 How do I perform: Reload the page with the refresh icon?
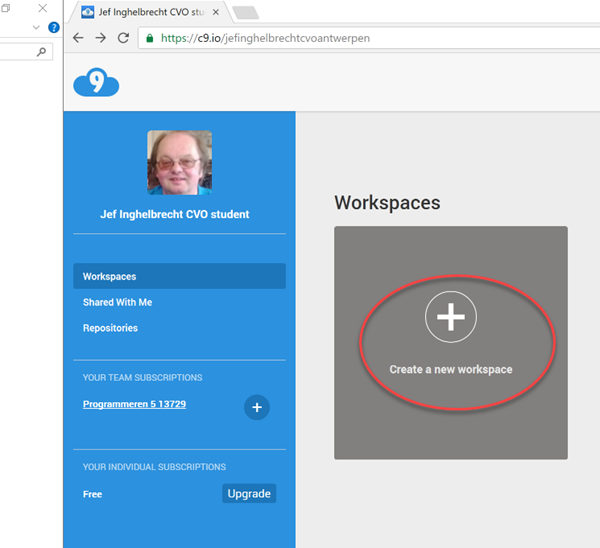(x=123, y=38)
